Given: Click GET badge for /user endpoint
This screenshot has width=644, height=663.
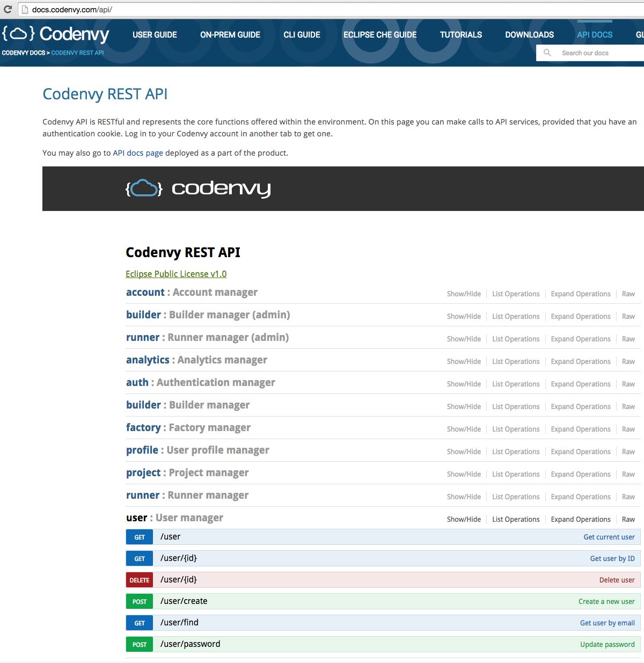Looking at the screenshot, I should (x=140, y=537).
